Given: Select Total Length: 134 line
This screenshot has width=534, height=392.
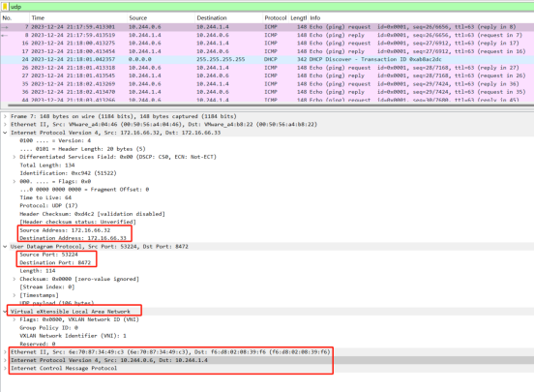Looking at the screenshot, I should (x=47, y=166).
